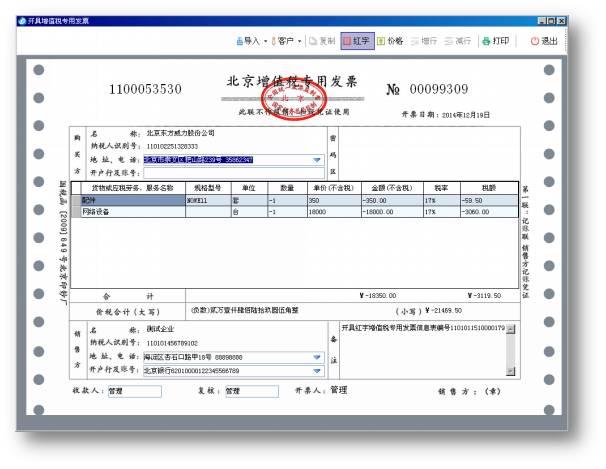Screen dimensions: 606x469
Task: Close the invoice window
Action: (x=562, y=21)
